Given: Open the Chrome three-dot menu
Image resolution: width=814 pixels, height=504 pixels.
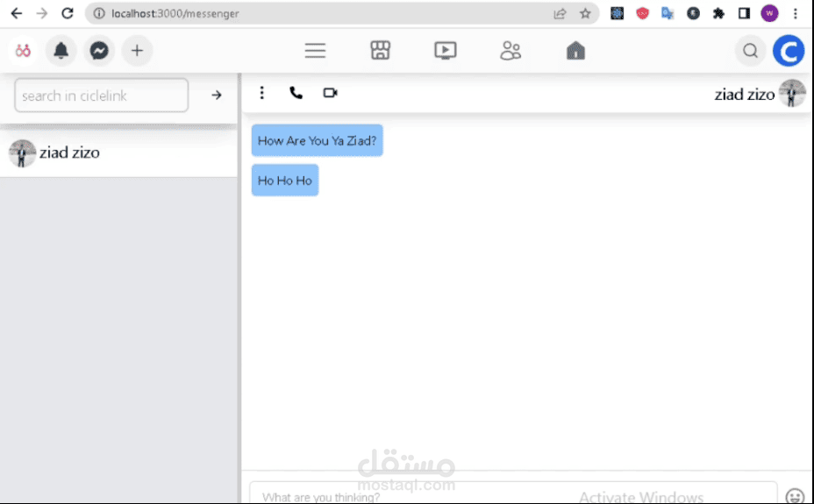Looking at the screenshot, I should pos(796,13).
